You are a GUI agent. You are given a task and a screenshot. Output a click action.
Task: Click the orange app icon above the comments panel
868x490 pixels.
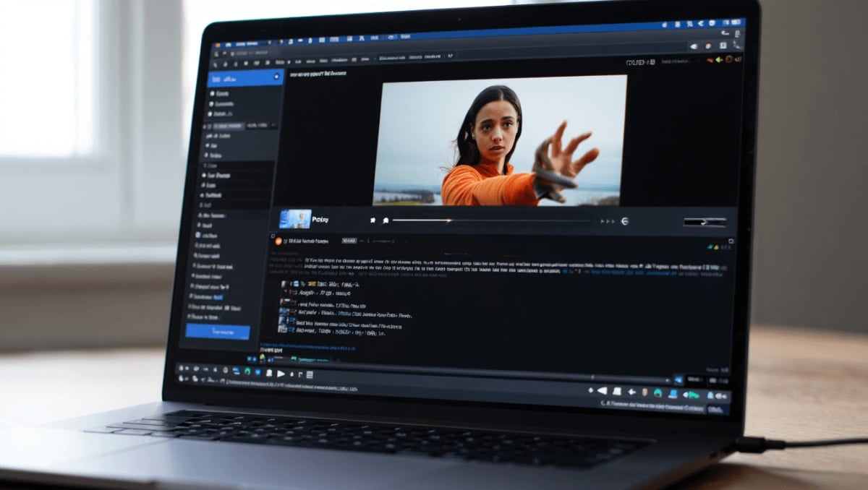pyautogui.click(x=278, y=241)
